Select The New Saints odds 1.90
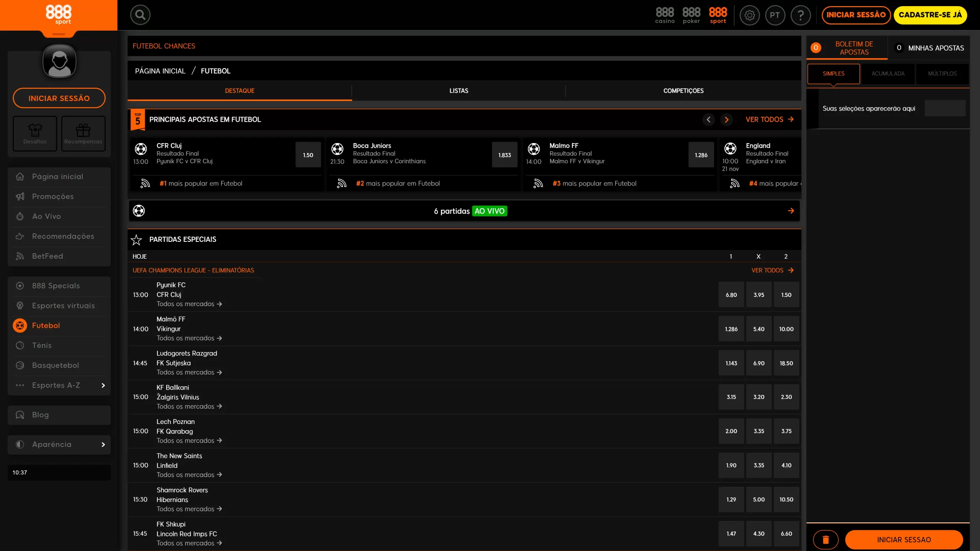 click(731, 465)
